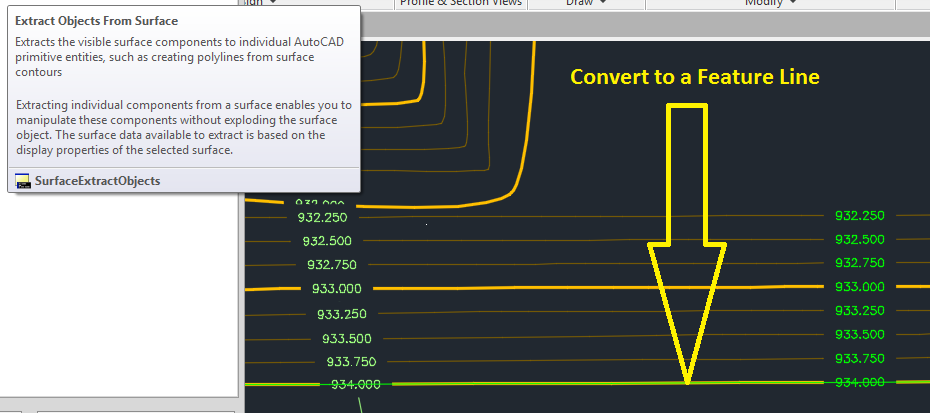Click the left 933.000 contour label

[x=336, y=289]
